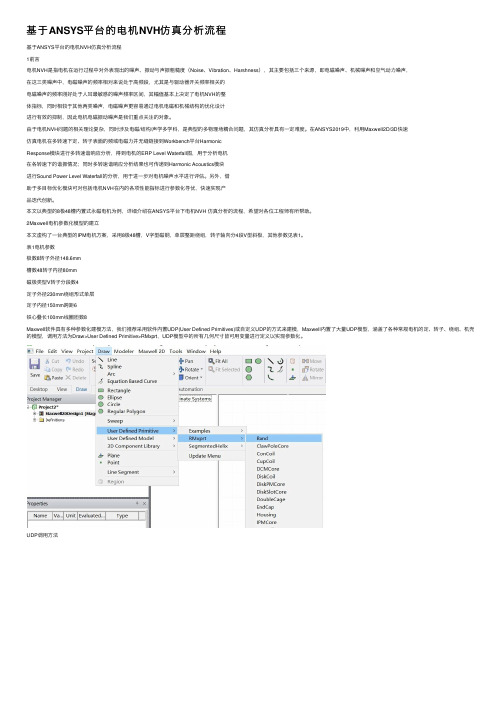The width and height of the screenshot is (504, 713).
Task: Open the Orient dropdown
Action: [191, 377]
